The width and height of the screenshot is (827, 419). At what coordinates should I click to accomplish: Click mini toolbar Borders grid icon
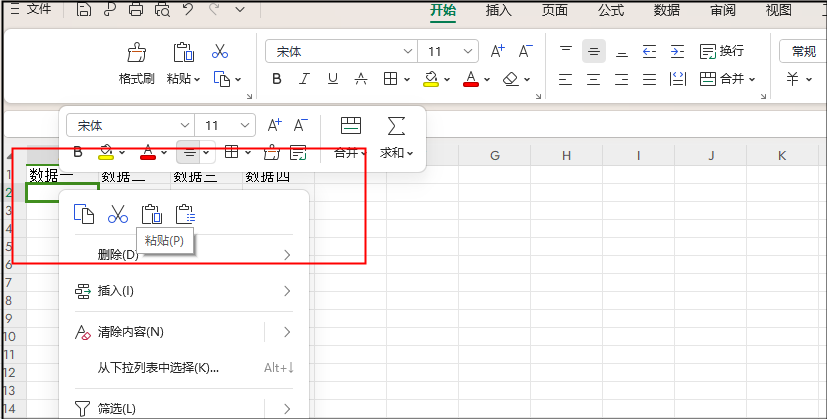(231, 153)
